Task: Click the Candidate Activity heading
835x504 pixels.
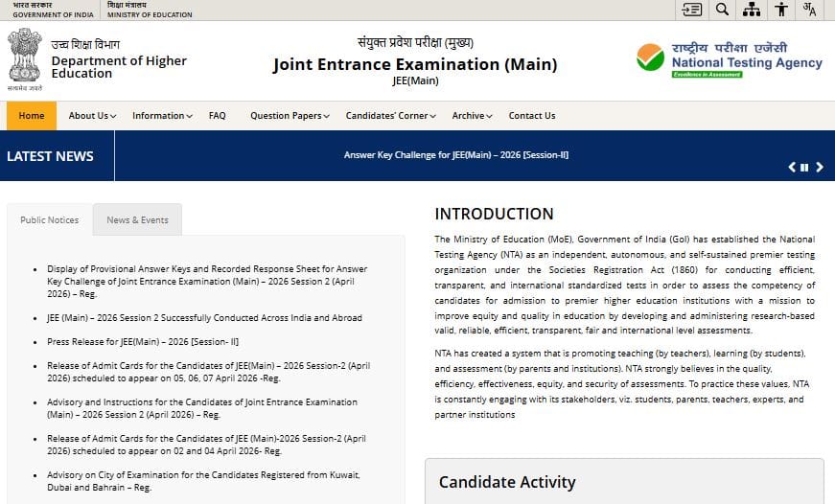Action: [507, 482]
